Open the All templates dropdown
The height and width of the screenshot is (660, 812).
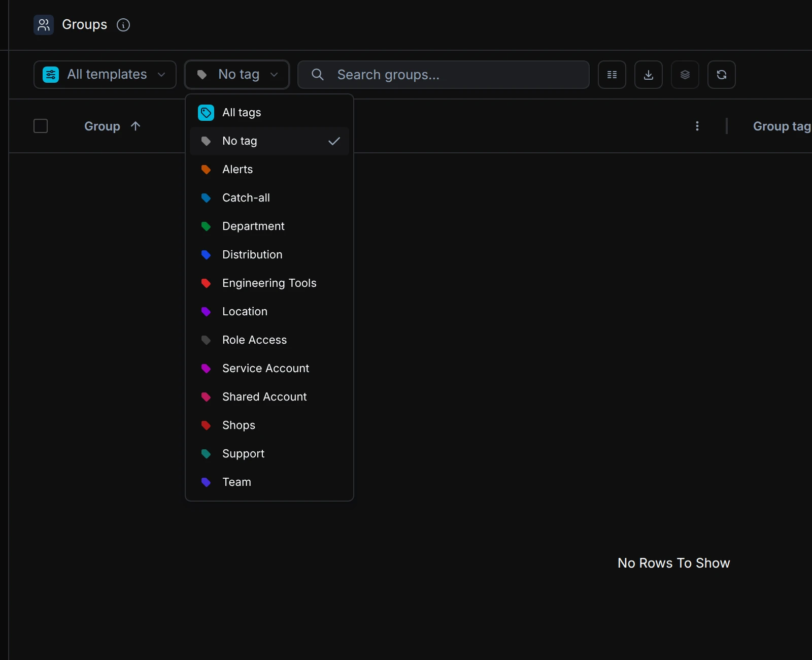[x=105, y=75]
